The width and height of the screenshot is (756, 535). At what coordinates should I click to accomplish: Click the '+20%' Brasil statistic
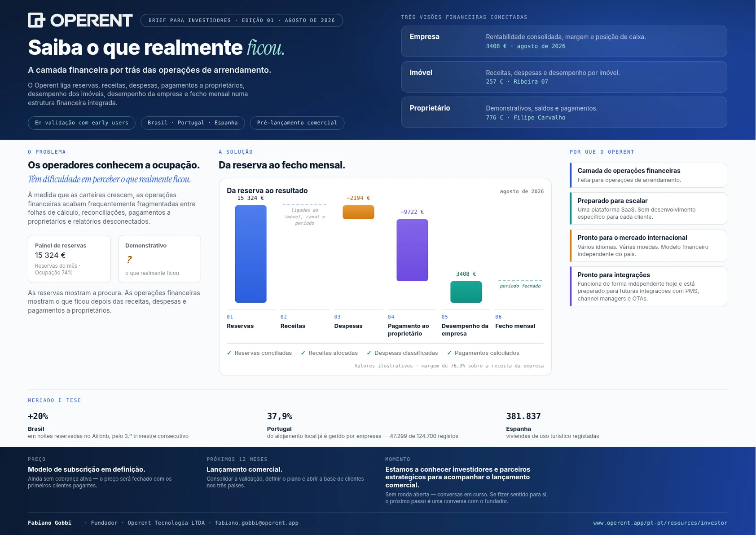(x=38, y=416)
